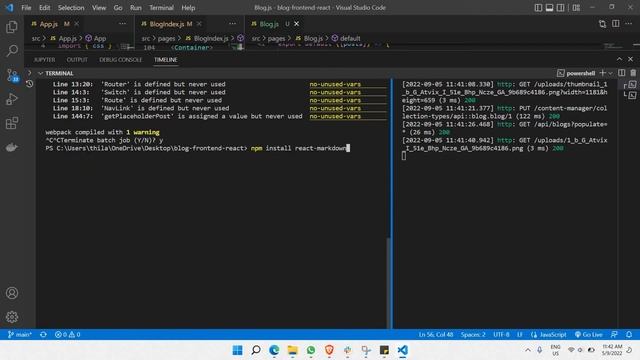Screen dimensions: 640x360
Task: Open the Source Control view
Action: [12, 75]
